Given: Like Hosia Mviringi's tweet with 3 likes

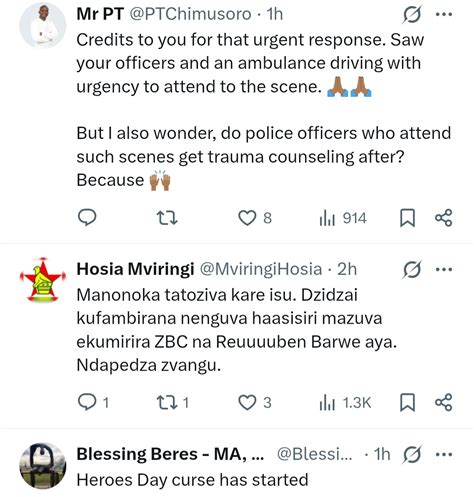Looking at the screenshot, I should point(255,402).
